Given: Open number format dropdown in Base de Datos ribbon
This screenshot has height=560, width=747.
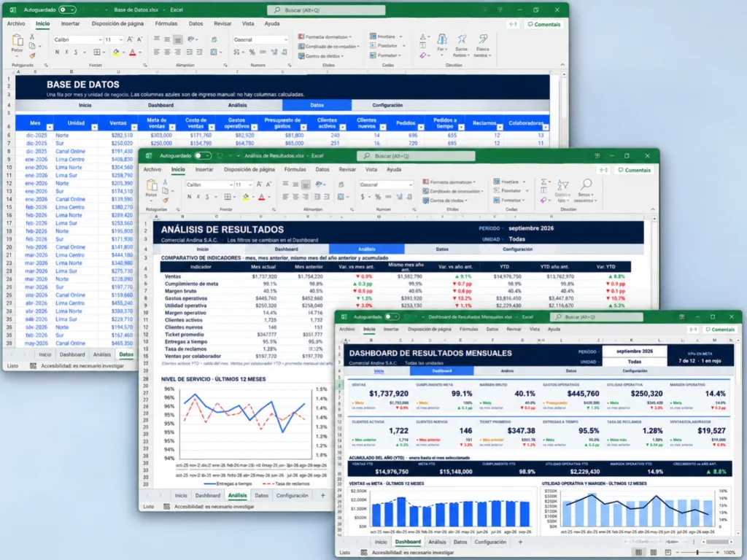Looking at the screenshot, I should [286, 40].
